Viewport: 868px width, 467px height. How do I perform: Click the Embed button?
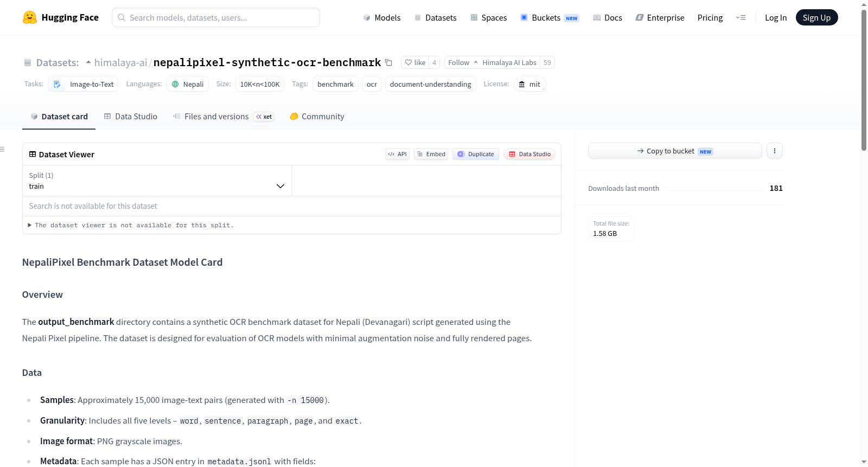point(431,154)
